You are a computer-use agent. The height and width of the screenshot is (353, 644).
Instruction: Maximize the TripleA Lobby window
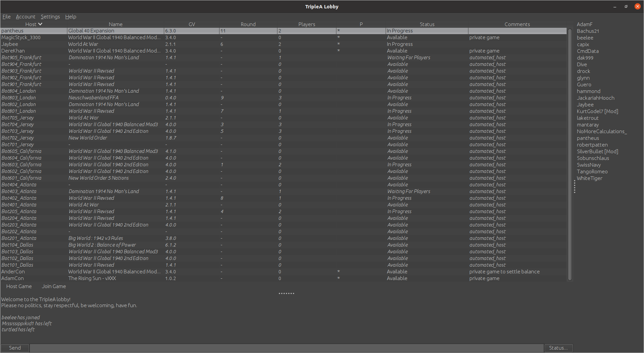pyautogui.click(x=626, y=6)
